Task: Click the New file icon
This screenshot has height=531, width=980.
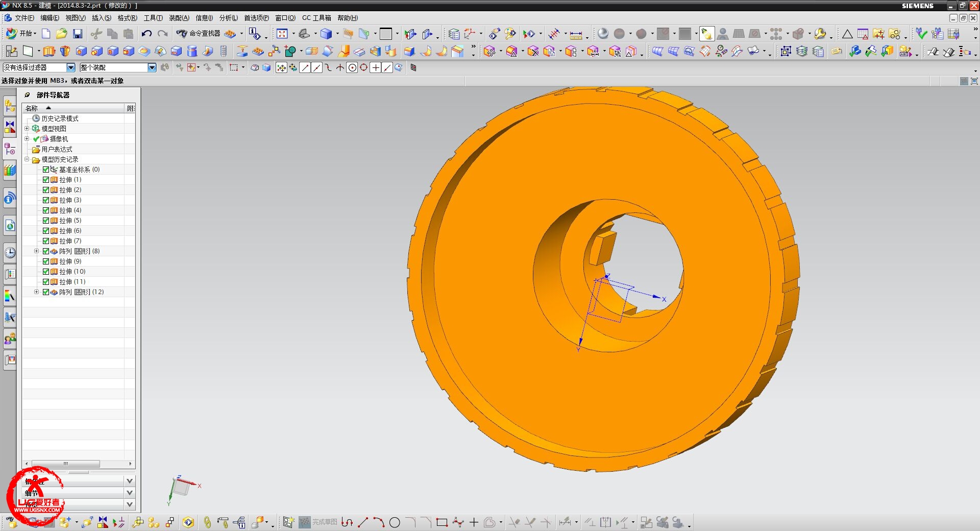Action: pos(46,34)
